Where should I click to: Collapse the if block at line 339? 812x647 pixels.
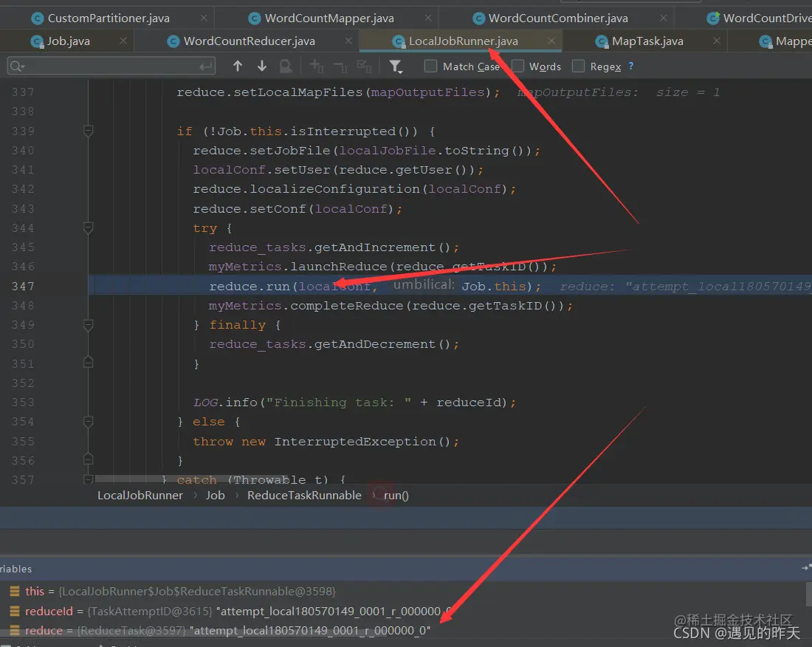coord(88,131)
